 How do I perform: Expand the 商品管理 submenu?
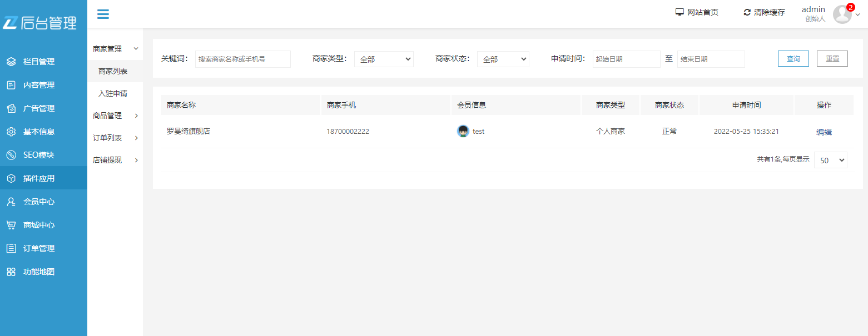115,116
